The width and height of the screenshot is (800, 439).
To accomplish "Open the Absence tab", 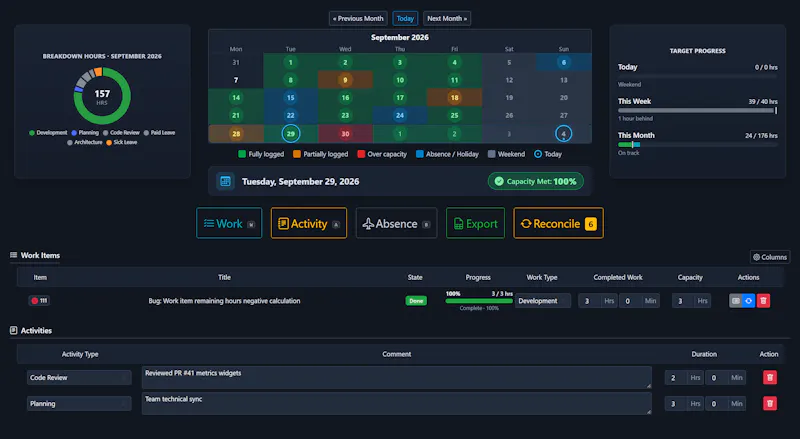I will [396, 223].
